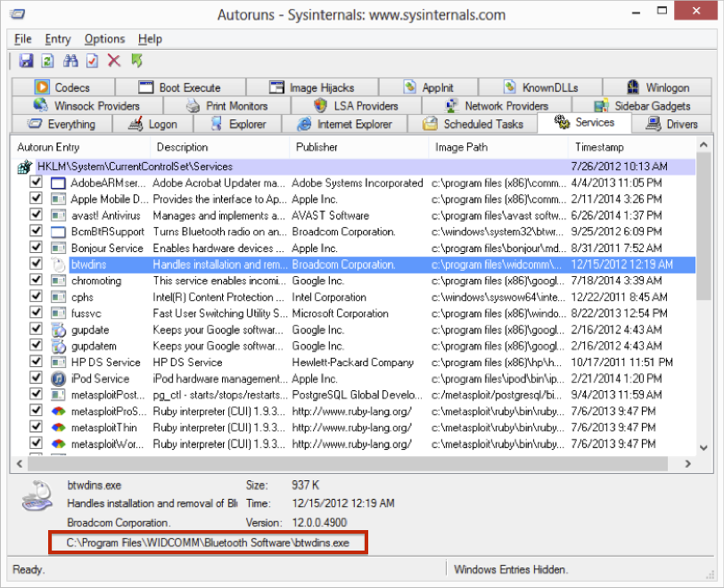Click the metasploitProSvc ruby icon
The image size is (724, 588).
tap(58, 412)
